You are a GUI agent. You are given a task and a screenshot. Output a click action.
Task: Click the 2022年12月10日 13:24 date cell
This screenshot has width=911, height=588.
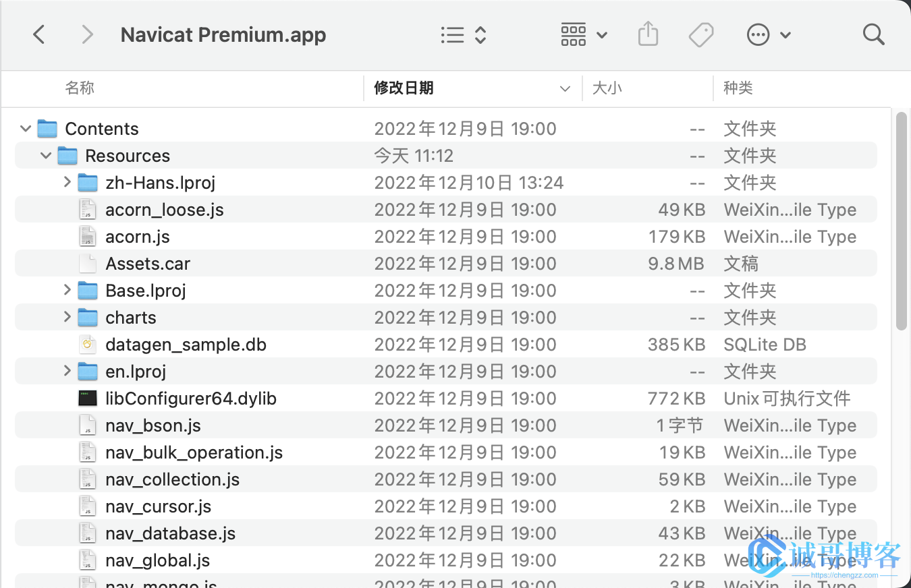coord(469,183)
